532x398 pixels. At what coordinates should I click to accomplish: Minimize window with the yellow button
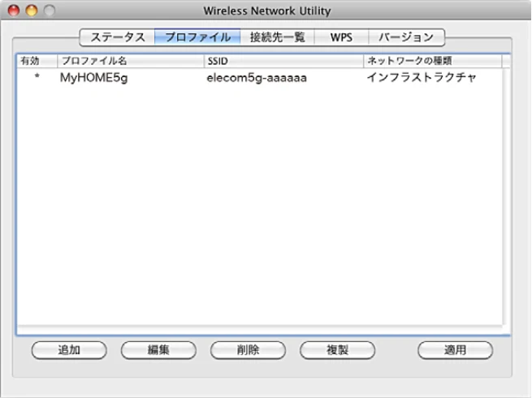click(x=32, y=11)
